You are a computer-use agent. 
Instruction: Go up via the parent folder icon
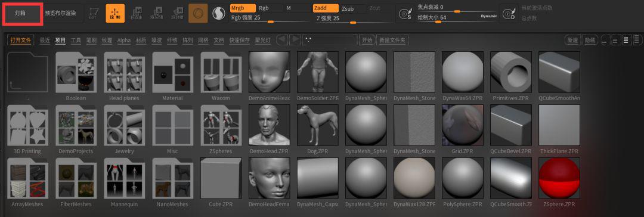[27, 72]
